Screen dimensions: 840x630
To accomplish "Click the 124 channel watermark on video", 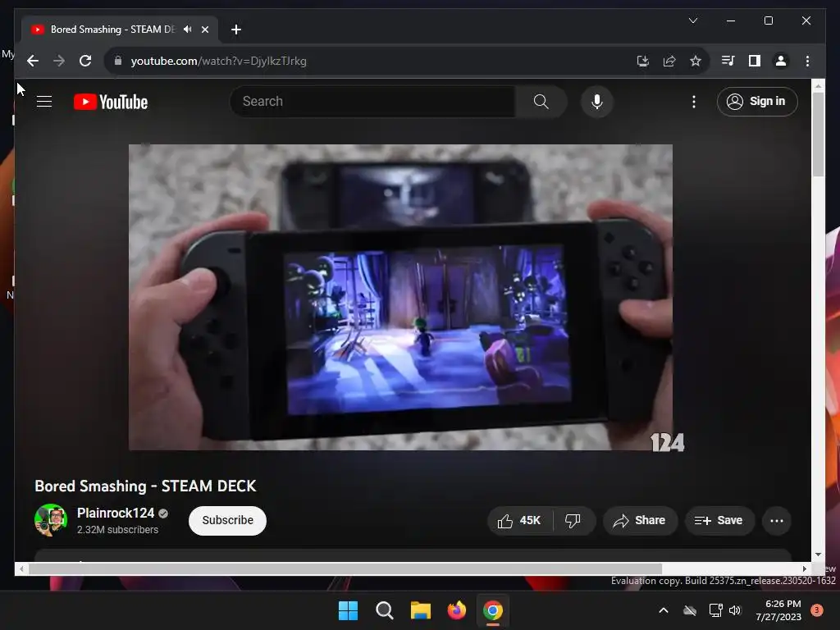I will 667,442.
